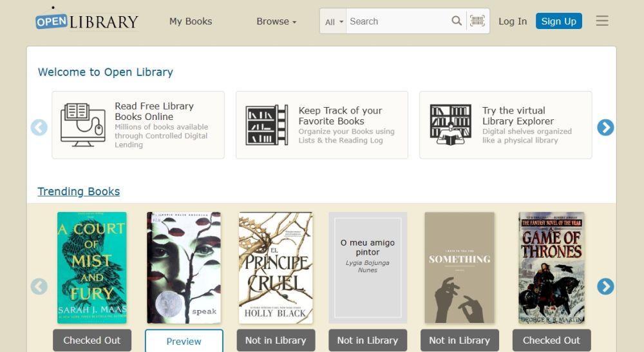Click Preview button under Speak
The width and height of the screenshot is (644, 352).
pyautogui.click(x=184, y=341)
